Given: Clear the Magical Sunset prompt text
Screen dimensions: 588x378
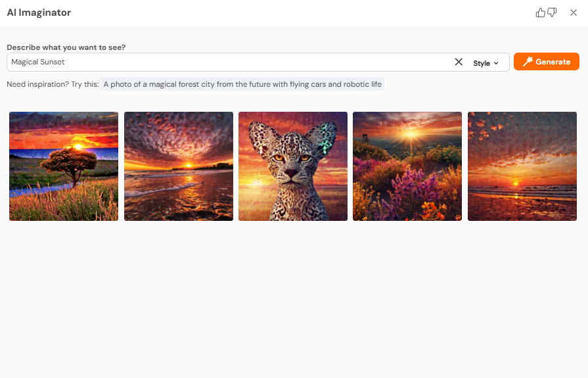Looking at the screenshot, I should [459, 62].
